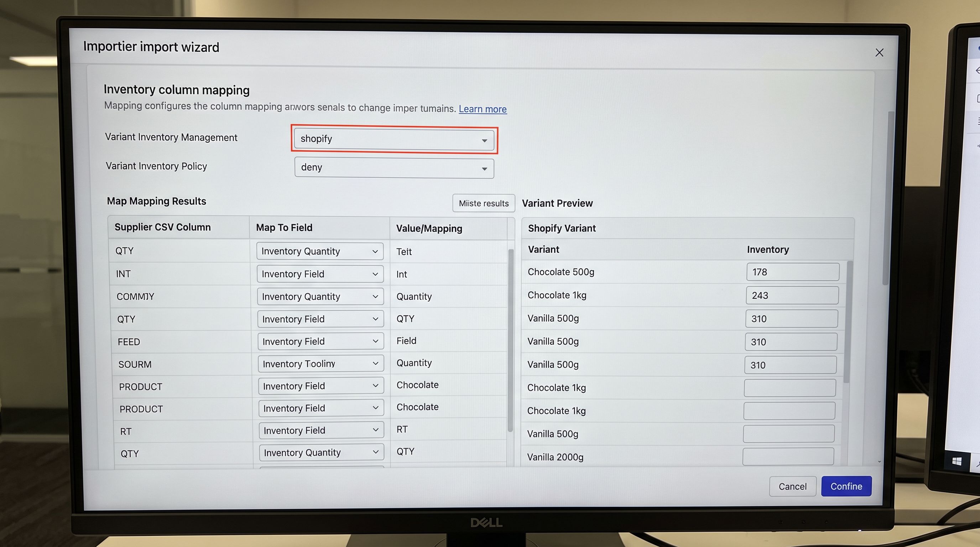Viewport: 980px width, 547px height.
Task: Open the Learn more link
Action: (483, 109)
